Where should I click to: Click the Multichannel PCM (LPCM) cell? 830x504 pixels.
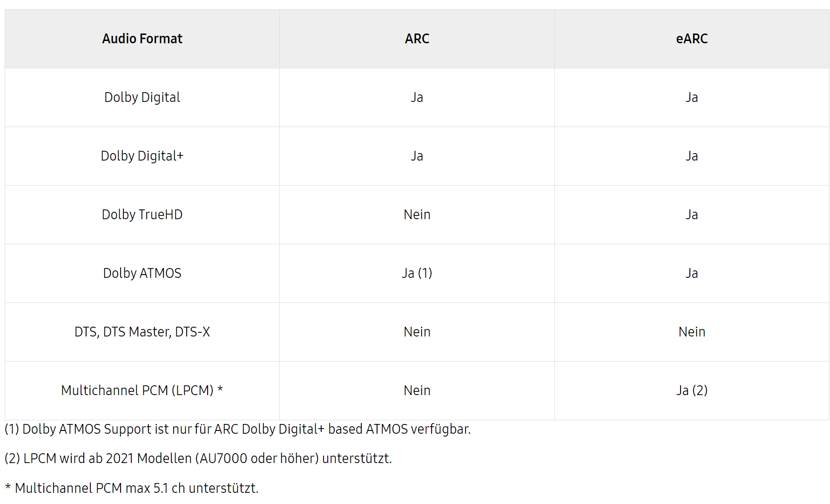142,390
